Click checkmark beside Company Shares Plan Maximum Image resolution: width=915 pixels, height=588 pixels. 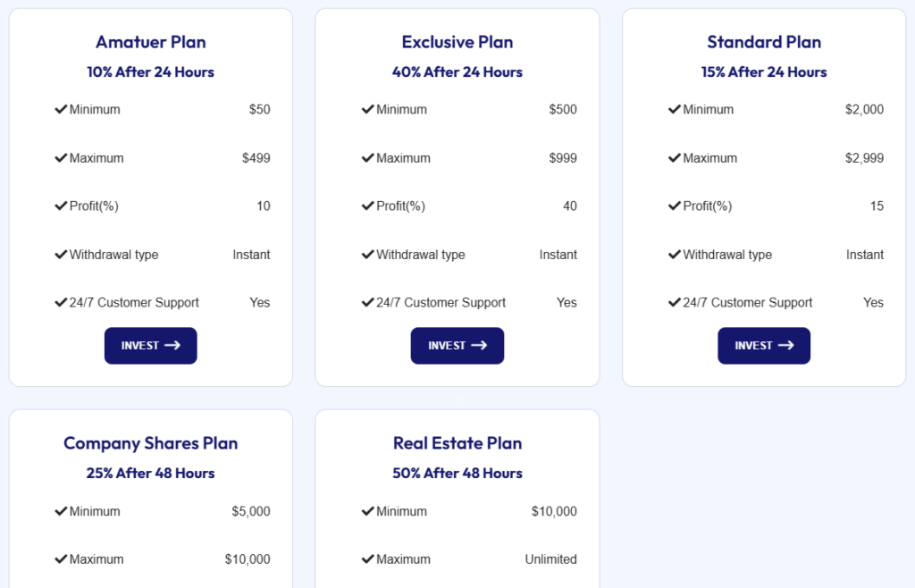coord(61,559)
